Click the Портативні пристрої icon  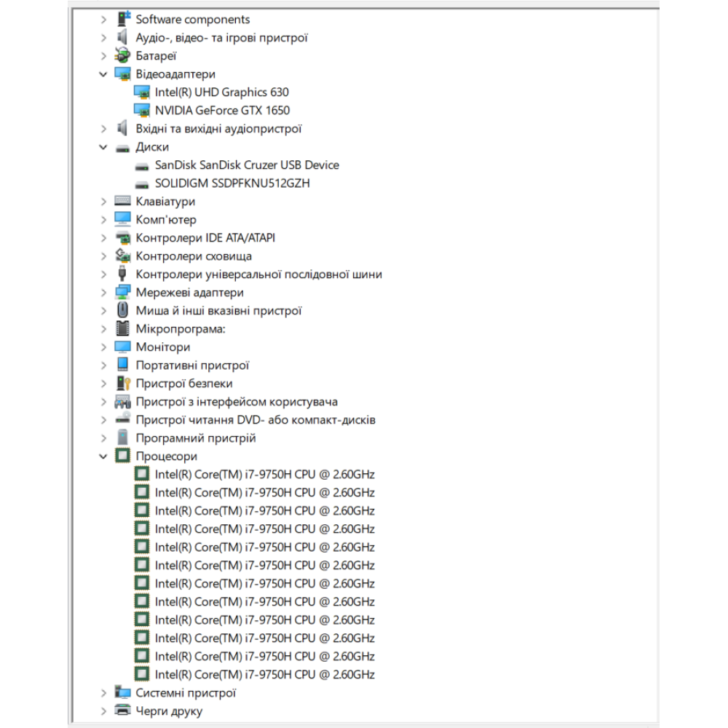pos(123,365)
